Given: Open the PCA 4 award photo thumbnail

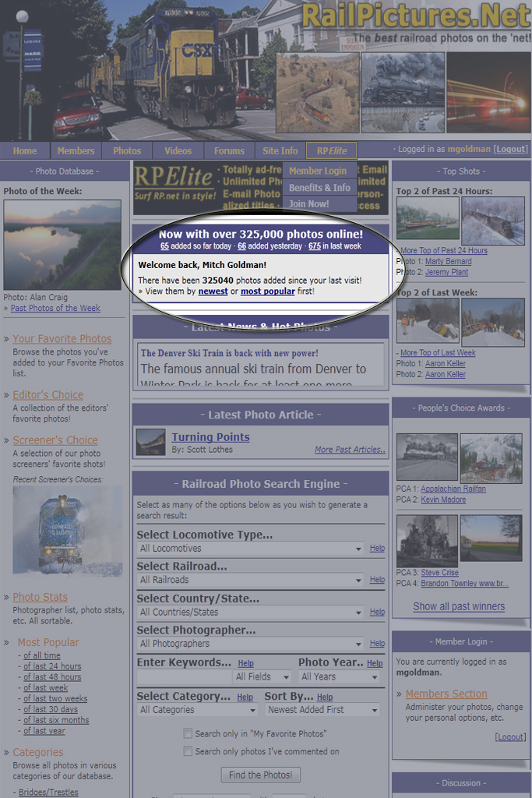Looking at the screenshot, I should click(491, 539).
